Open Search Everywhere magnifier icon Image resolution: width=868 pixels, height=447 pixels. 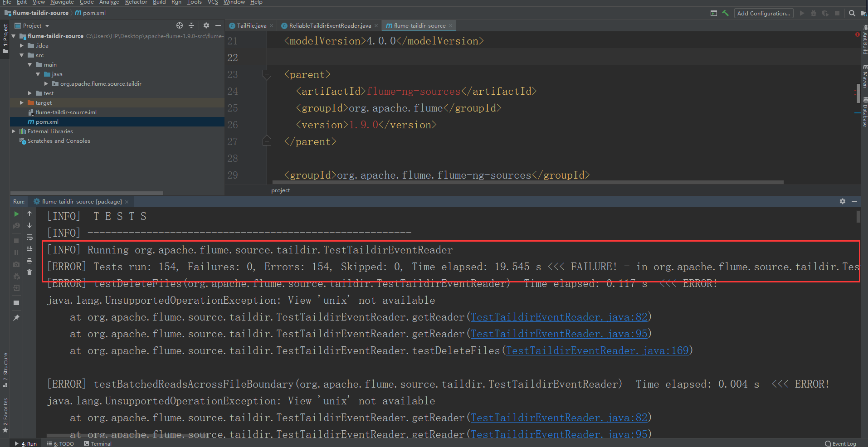click(851, 14)
